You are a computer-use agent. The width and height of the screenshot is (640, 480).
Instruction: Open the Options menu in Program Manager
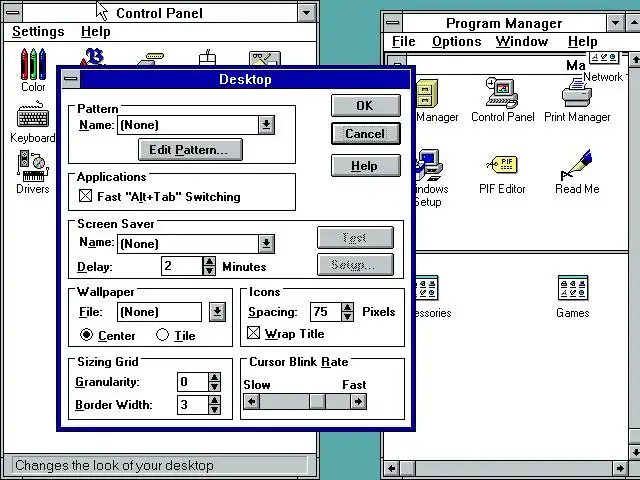pos(456,41)
